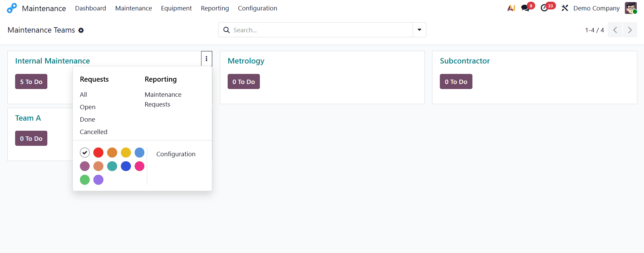644x253 pixels.
Task: Pick the mauve purple color swatch
Action: point(85,166)
